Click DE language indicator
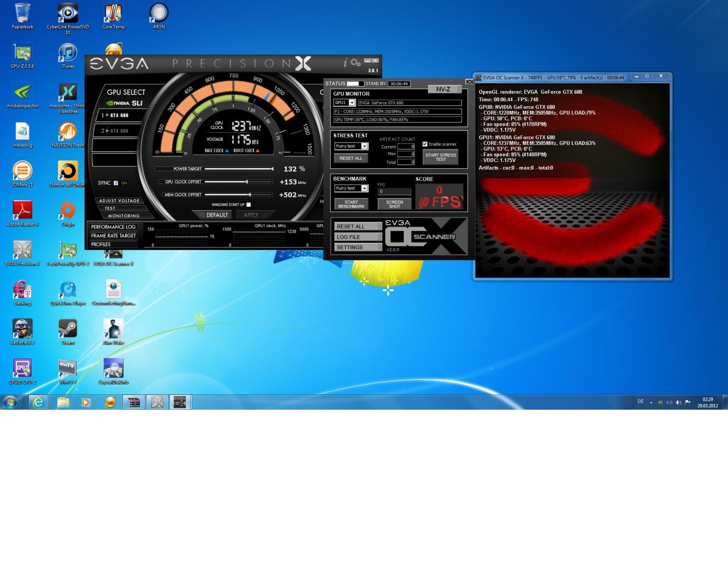The width and height of the screenshot is (728, 569). pyautogui.click(x=640, y=402)
